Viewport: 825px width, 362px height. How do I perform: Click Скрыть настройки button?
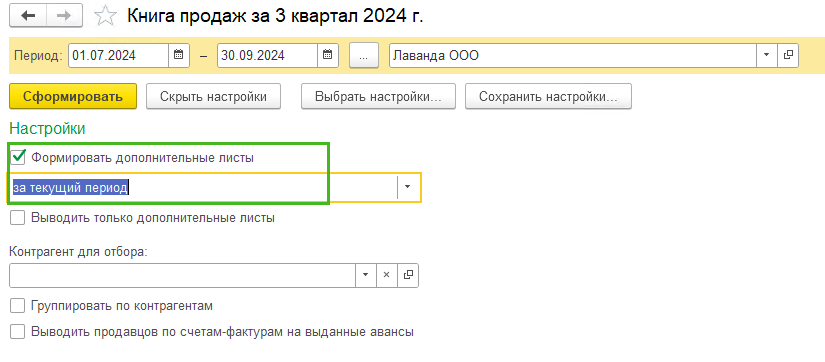coord(213,97)
